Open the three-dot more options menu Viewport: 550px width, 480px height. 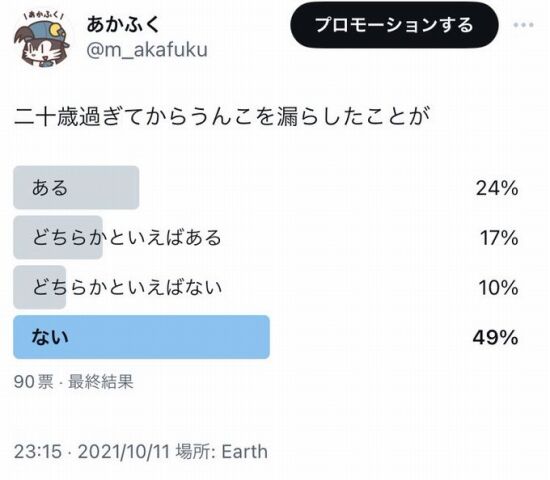point(523,25)
